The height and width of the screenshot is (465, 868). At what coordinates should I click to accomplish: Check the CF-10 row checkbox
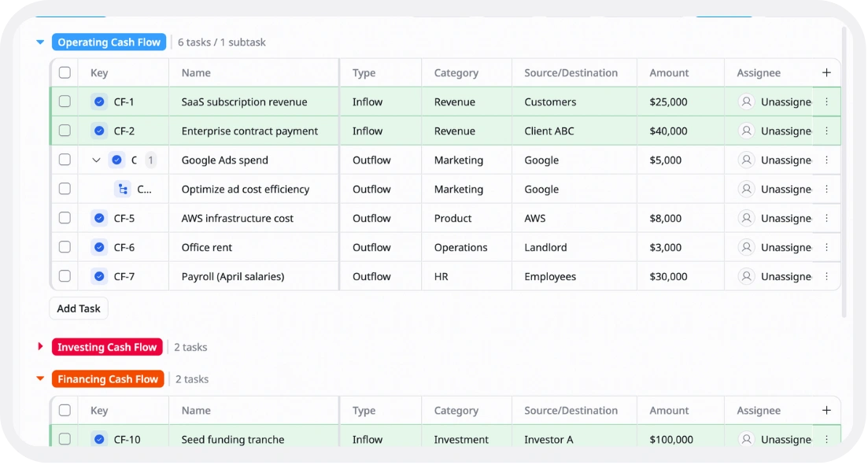[x=65, y=439]
